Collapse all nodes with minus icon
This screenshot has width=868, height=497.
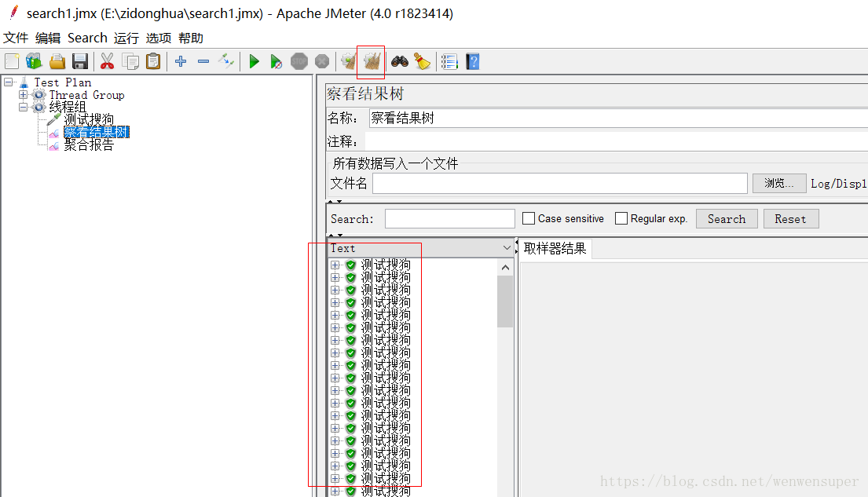203,61
